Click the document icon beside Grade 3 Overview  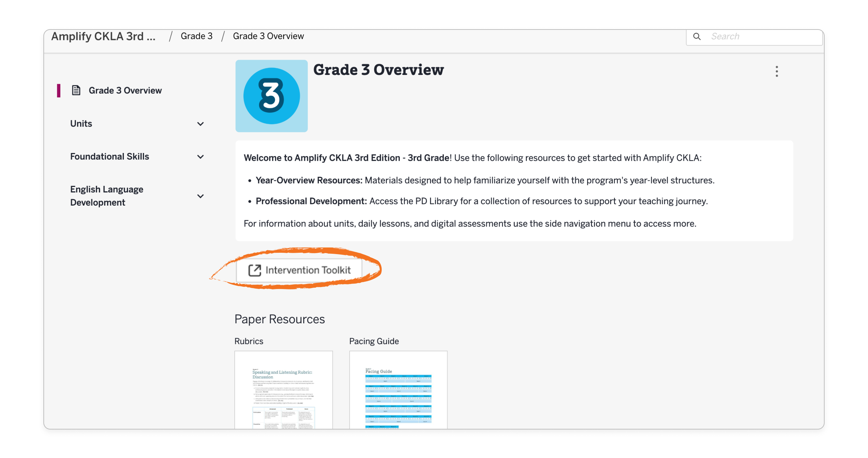tap(76, 90)
